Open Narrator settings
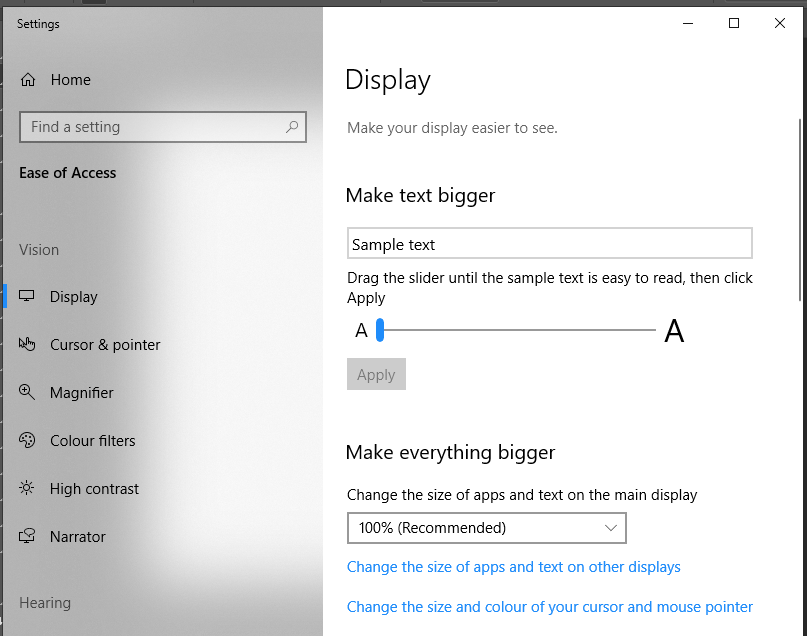This screenshot has width=807, height=636. 77,537
